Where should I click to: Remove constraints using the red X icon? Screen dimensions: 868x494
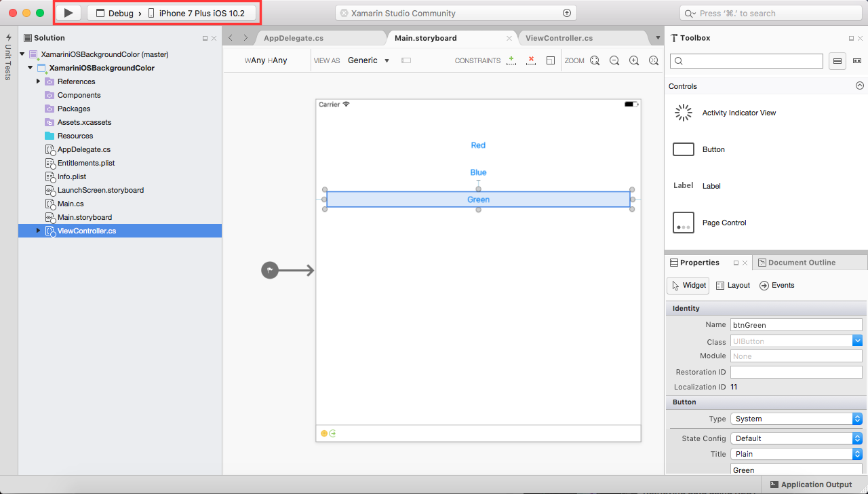pos(531,60)
